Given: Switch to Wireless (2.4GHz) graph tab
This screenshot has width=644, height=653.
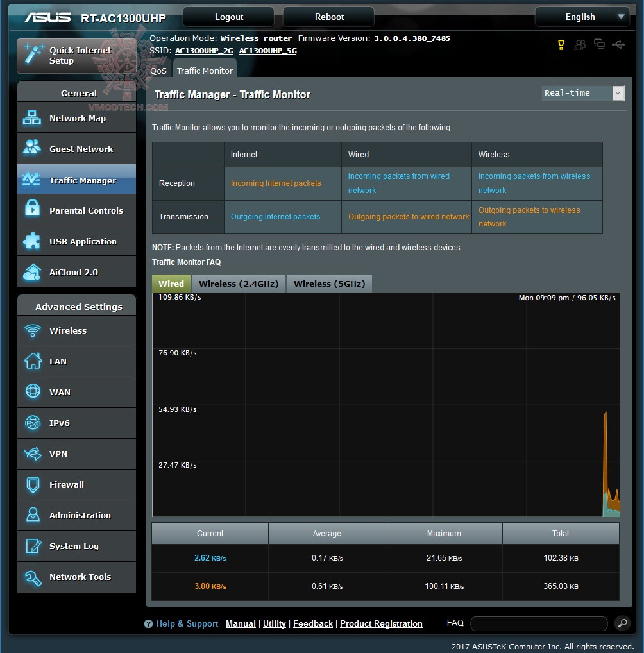Looking at the screenshot, I should click(239, 283).
